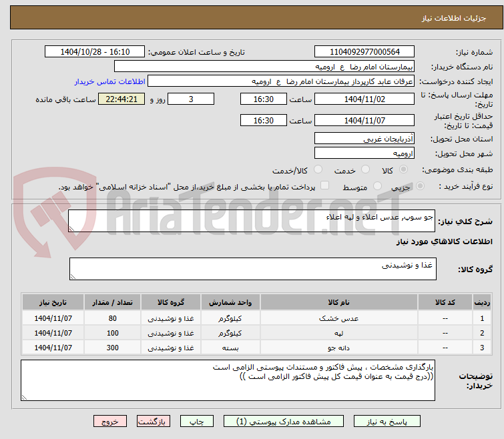This screenshot has width=504, height=439.
Task: Click date 1404/11/07 in دانه جو row
Action: (53, 348)
